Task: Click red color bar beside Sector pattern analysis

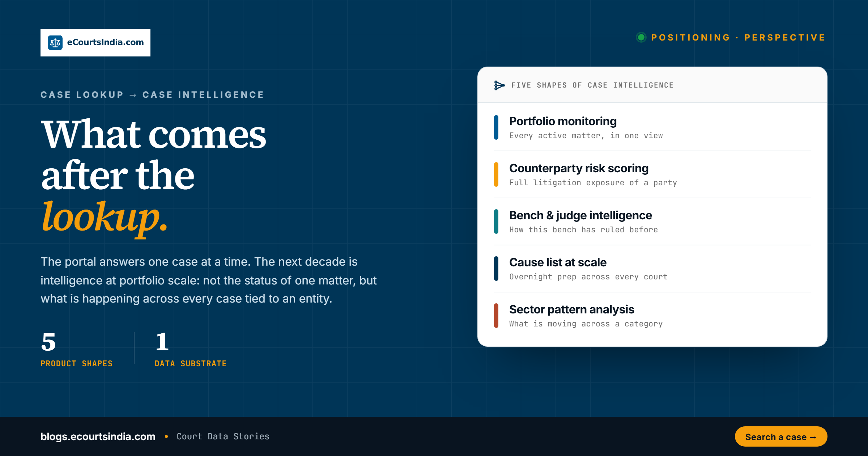Action: tap(496, 316)
